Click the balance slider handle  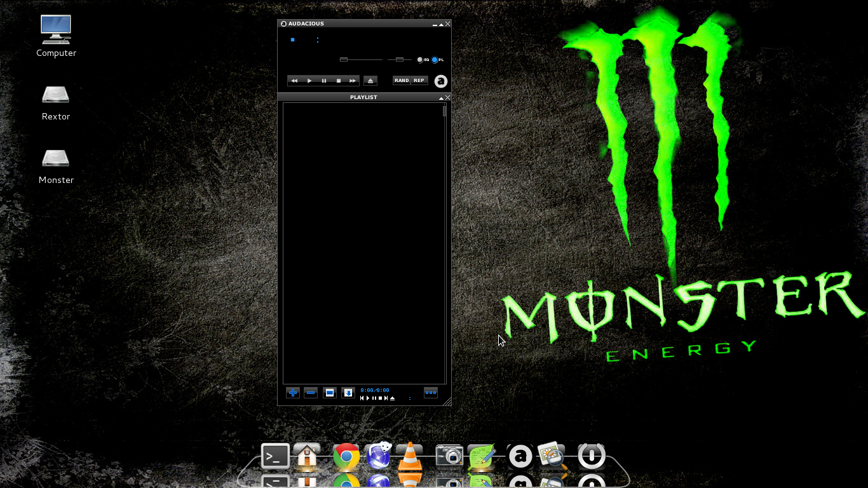pos(400,59)
